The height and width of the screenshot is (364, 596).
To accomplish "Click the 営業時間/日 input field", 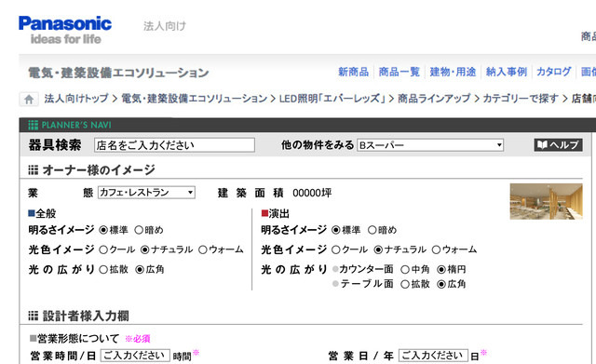I will pos(135,356).
